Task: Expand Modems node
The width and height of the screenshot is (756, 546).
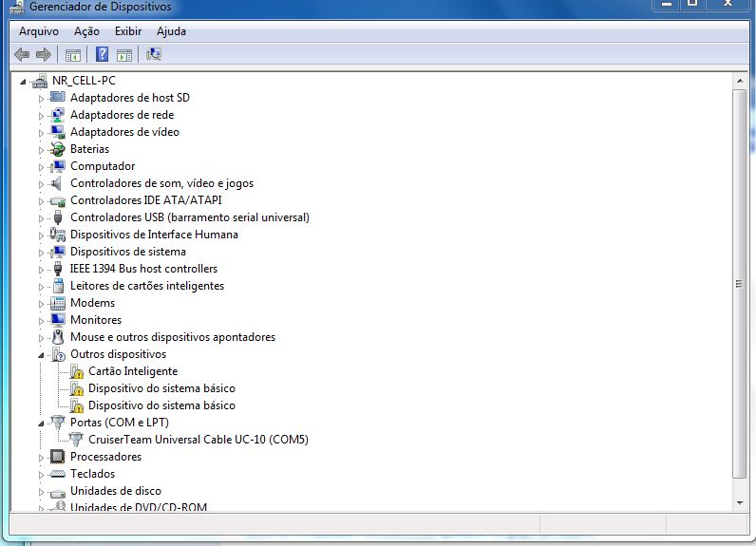Action: tap(41, 304)
